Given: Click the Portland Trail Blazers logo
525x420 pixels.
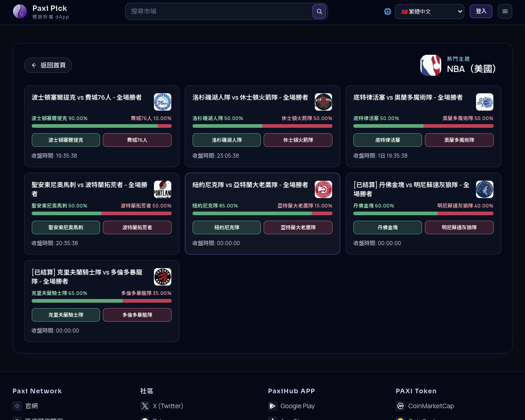Looking at the screenshot, I should [162, 189].
